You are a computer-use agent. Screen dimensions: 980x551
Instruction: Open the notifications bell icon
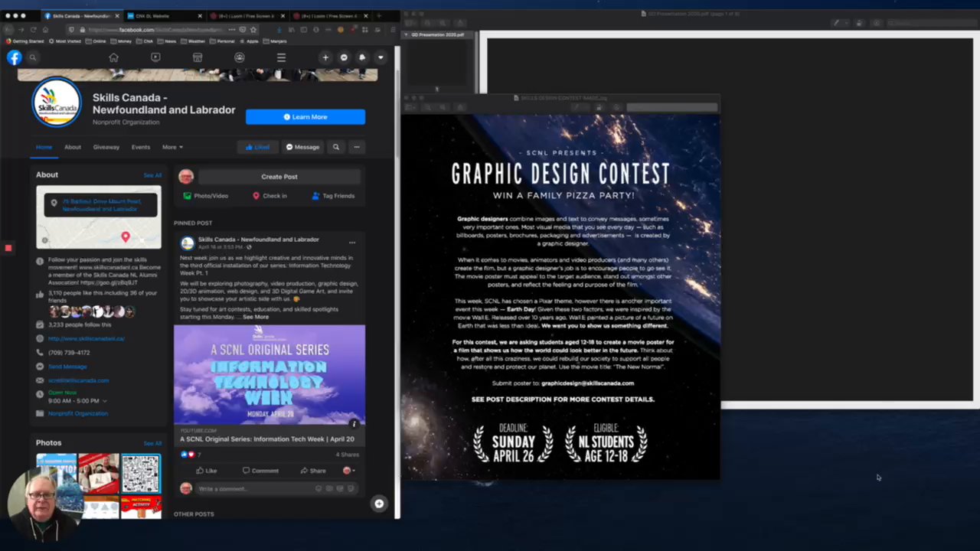pyautogui.click(x=362, y=57)
